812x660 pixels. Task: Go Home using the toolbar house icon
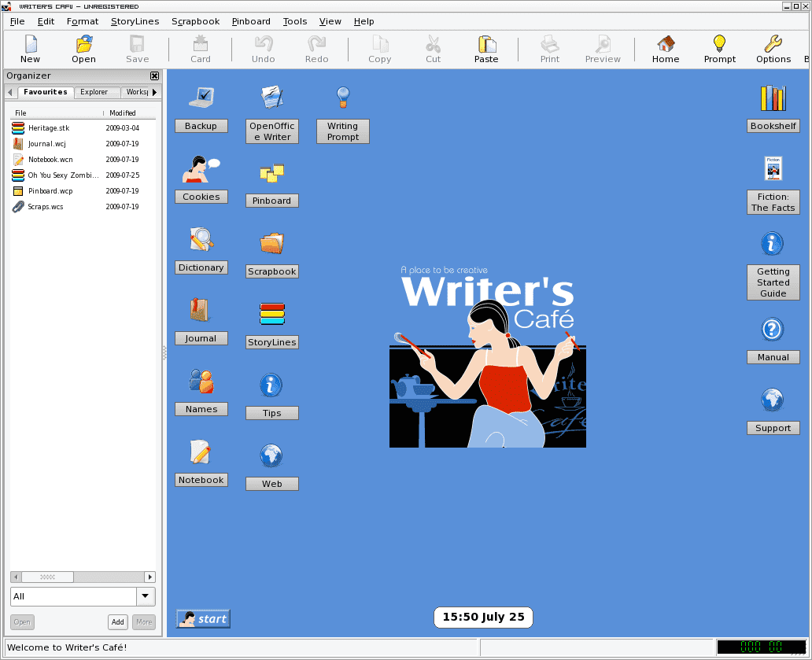[x=666, y=50]
